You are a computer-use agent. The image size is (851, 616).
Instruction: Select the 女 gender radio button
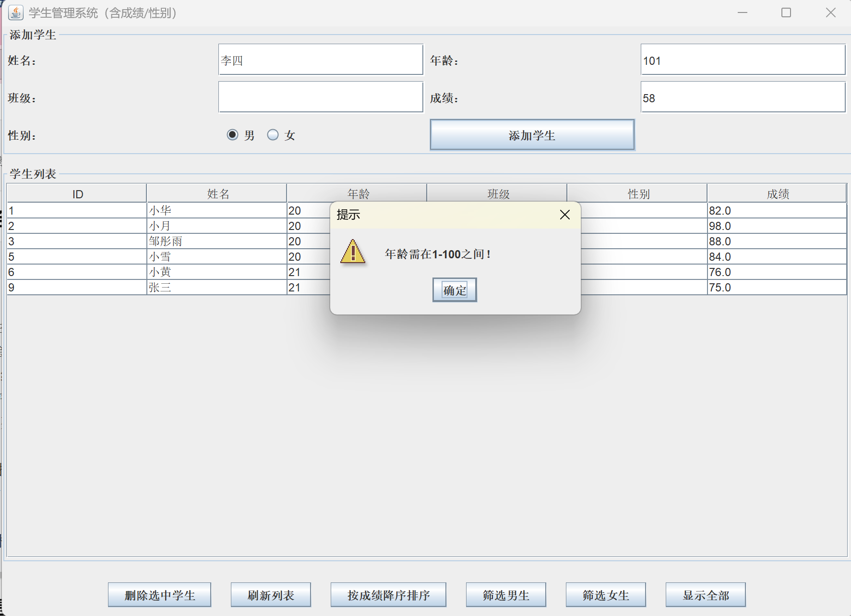coord(273,135)
